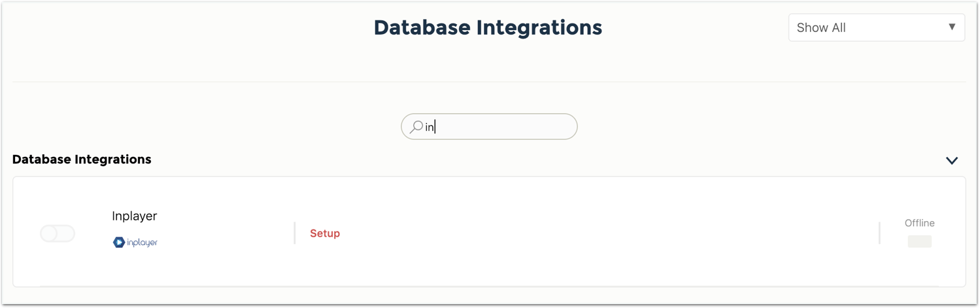Open the red Setup link for Inplayer

(x=325, y=233)
